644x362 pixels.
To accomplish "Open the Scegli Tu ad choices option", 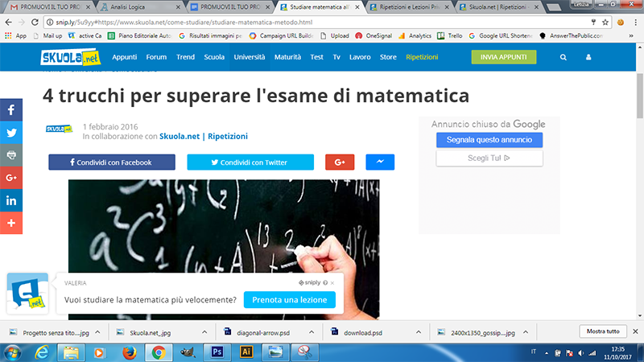I will coord(489,158).
